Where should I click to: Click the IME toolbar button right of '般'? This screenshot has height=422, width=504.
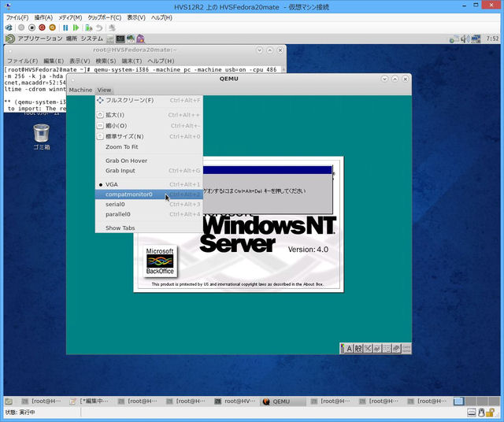(x=368, y=349)
